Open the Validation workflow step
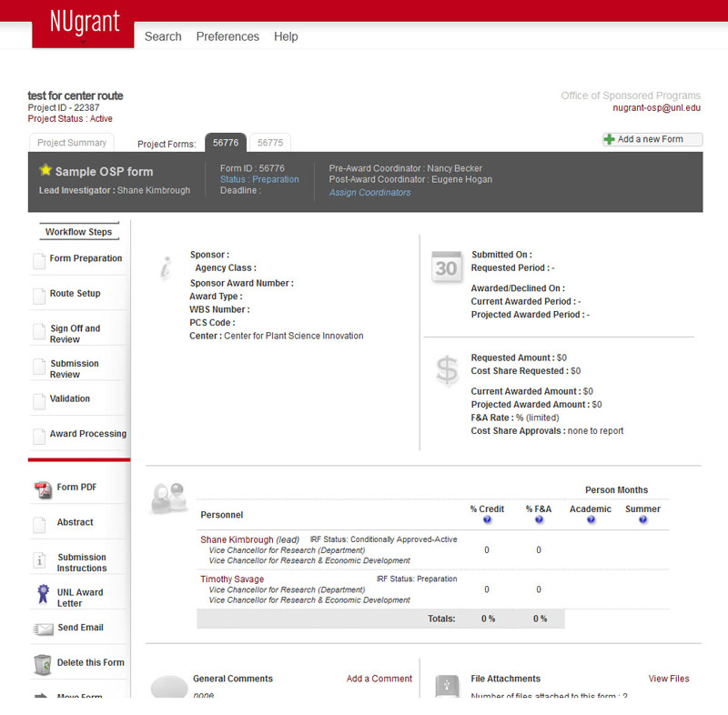 coord(70,398)
